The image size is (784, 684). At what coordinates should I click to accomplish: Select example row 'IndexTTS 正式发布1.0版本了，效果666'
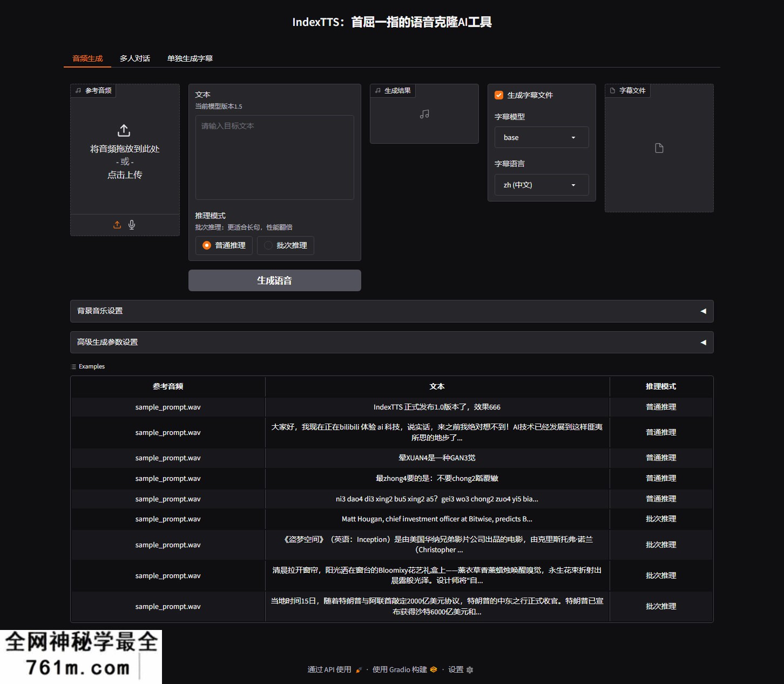(392, 407)
